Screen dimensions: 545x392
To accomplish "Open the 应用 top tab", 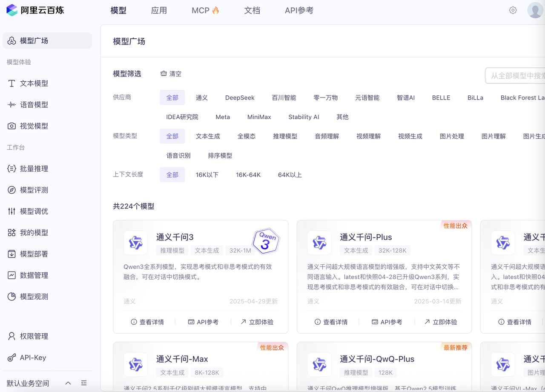I will 159,11.
